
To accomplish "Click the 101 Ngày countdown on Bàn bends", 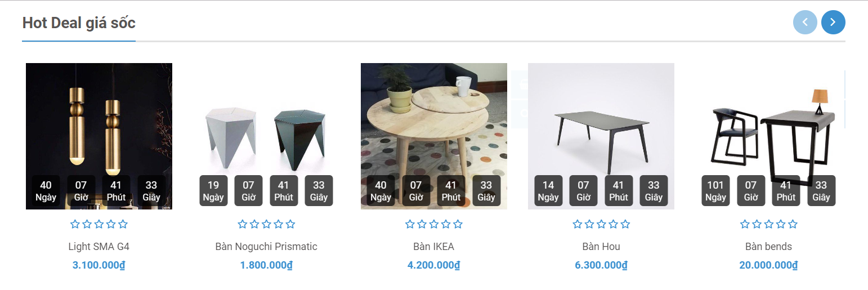I will click(x=715, y=190).
